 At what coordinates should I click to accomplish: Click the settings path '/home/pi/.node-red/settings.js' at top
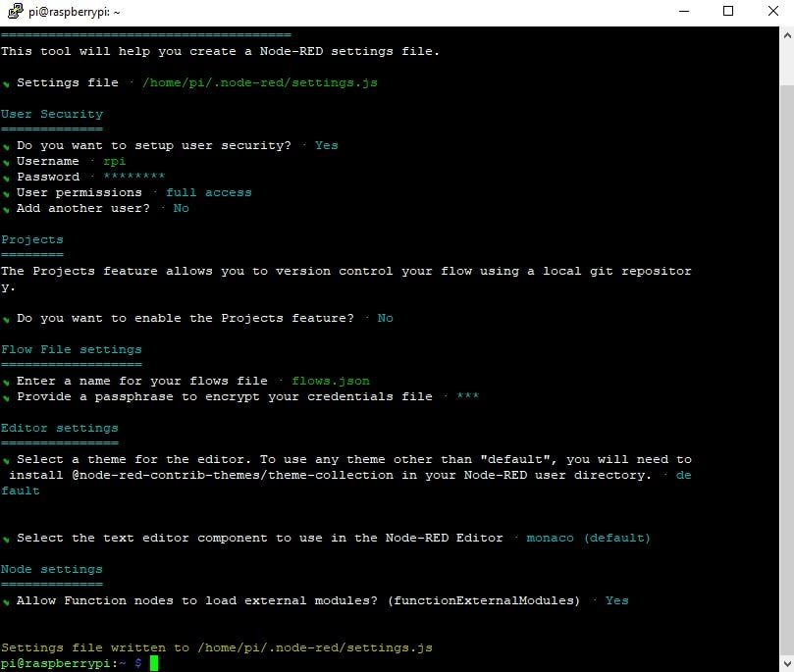pos(260,82)
